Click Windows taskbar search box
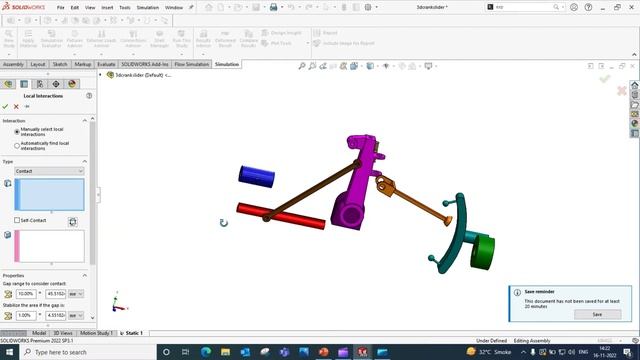Screen dimensions: 640x360 point(88,352)
